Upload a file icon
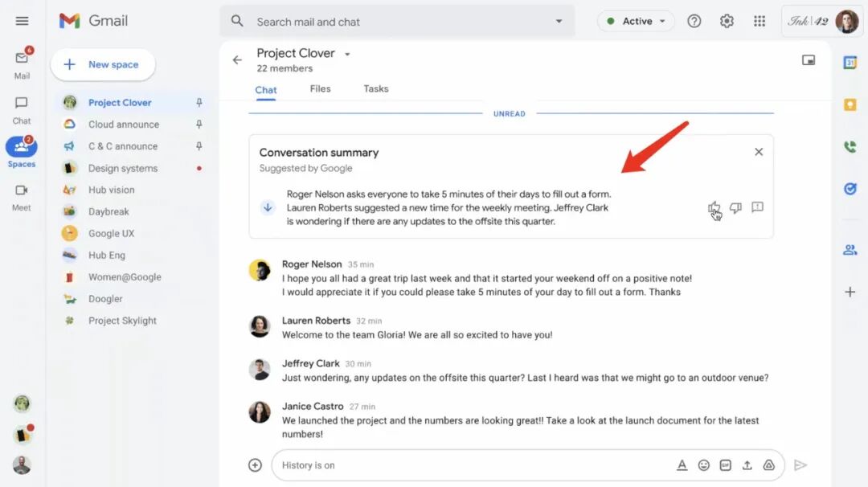868x487 pixels. [x=747, y=465]
